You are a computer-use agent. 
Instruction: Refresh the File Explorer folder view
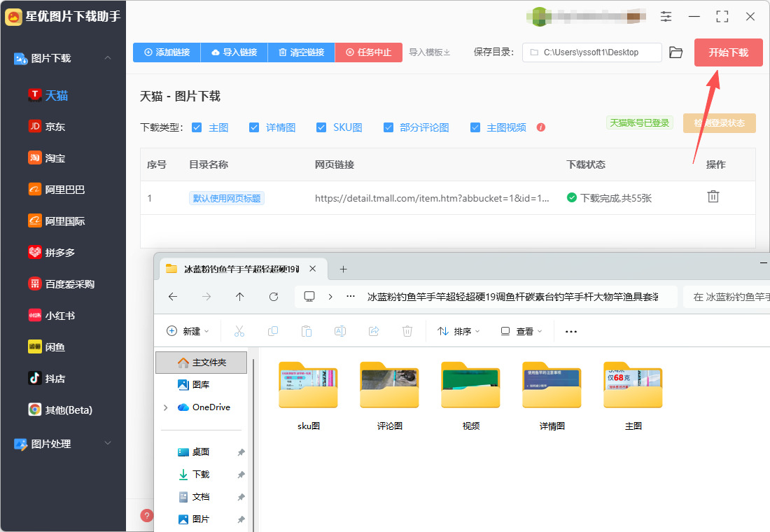274,297
